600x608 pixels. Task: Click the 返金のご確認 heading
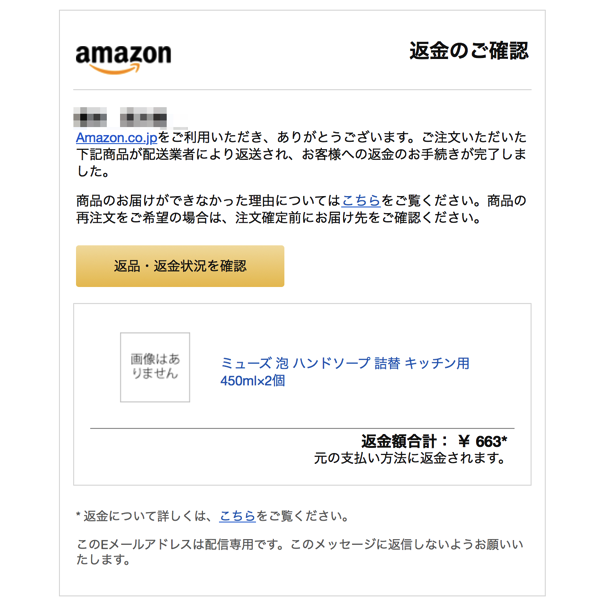pos(469,51)
